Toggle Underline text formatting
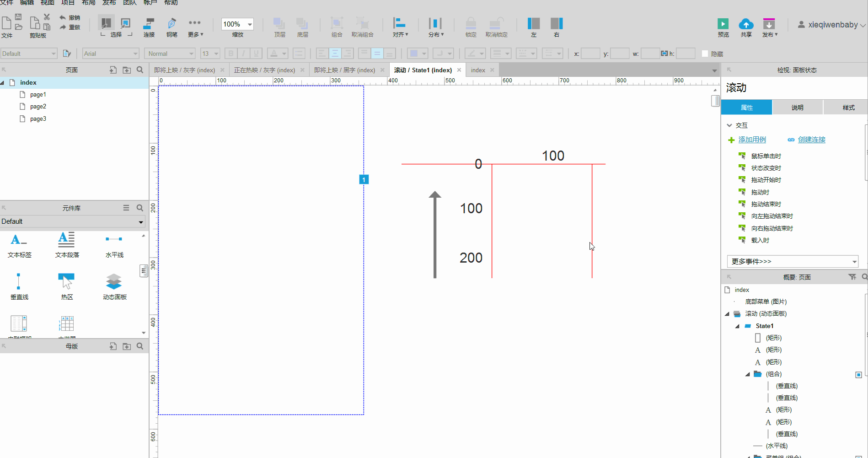The width and height of the screenshot is (868, 458). (256, 54)
